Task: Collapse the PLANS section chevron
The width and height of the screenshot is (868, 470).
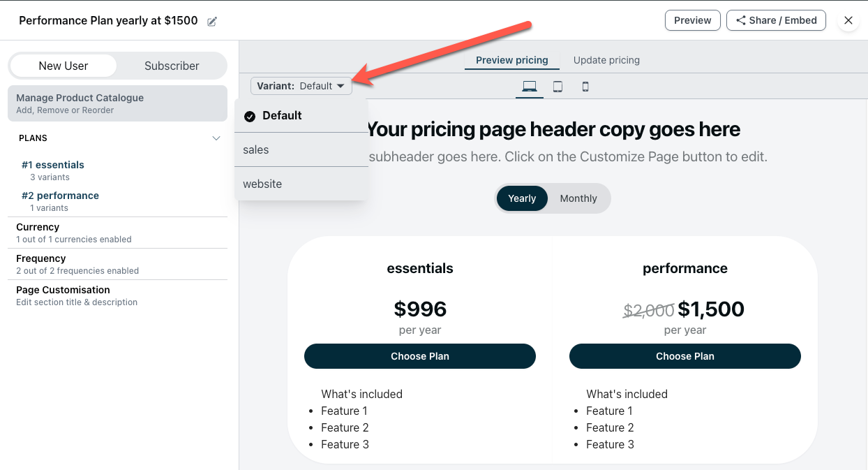Action: point(216,138)
